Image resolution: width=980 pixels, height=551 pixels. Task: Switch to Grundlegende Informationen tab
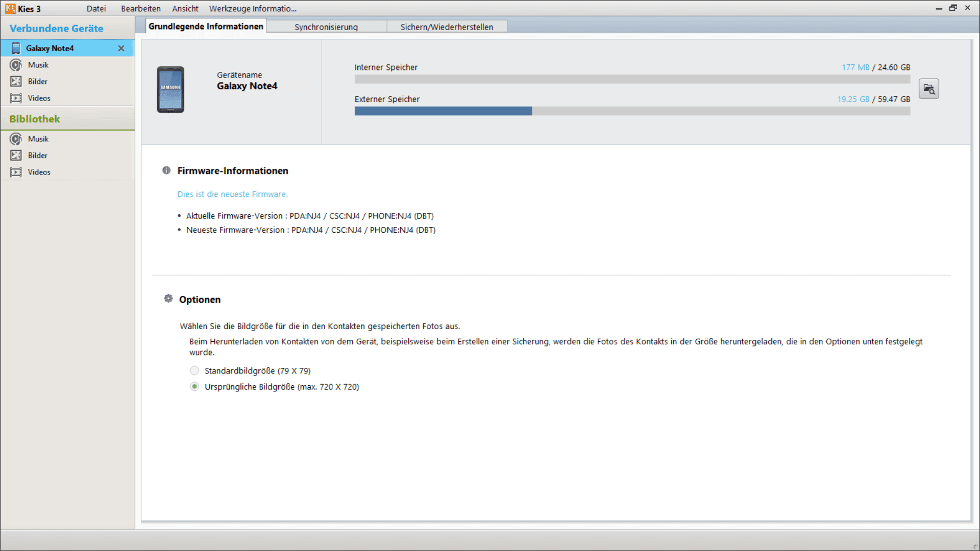coord(206,27)
